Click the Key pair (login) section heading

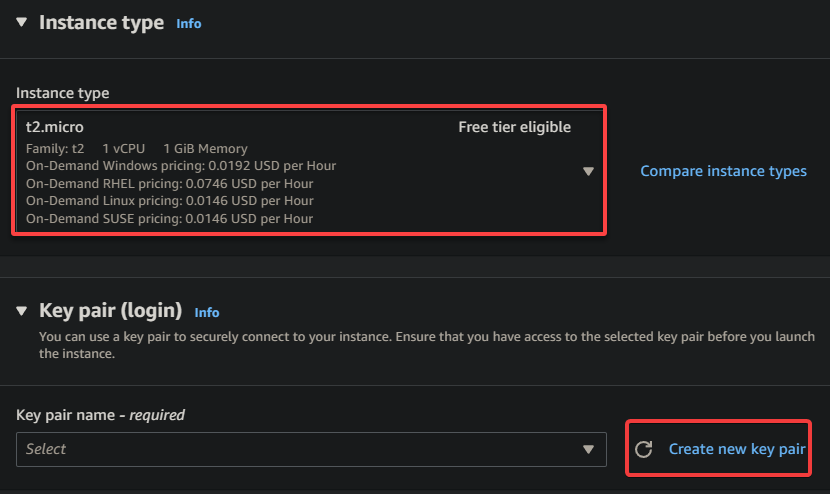click(x=111, y=311)
